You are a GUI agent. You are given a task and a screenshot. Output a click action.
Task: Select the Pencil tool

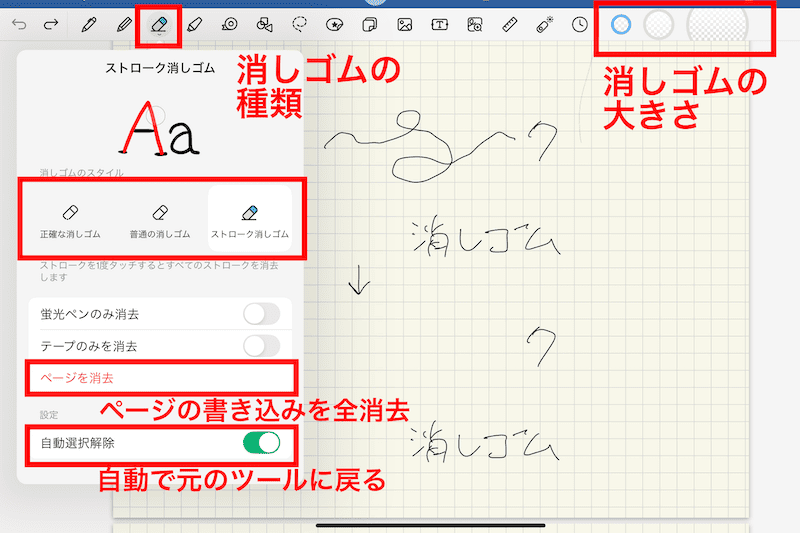(x=123, y=23)
